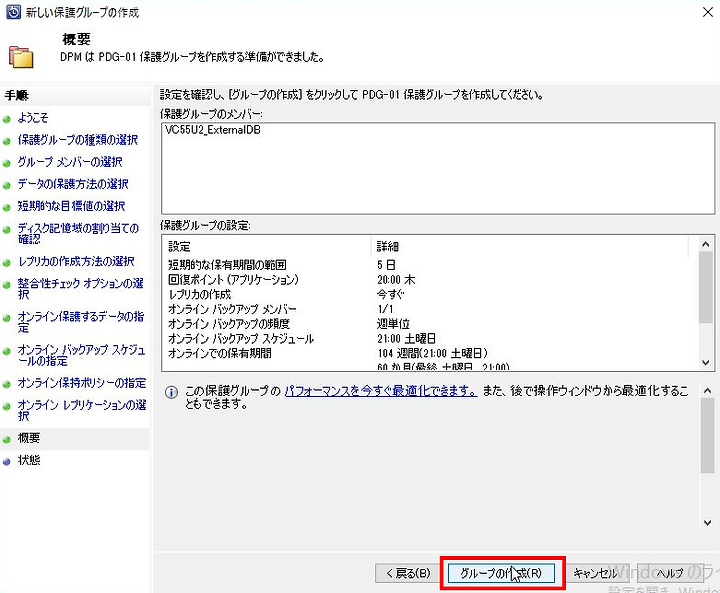The image size is (720, 593).
Task: Cancel the wizard with キャンセル button
Action: (x=596, y=573)
